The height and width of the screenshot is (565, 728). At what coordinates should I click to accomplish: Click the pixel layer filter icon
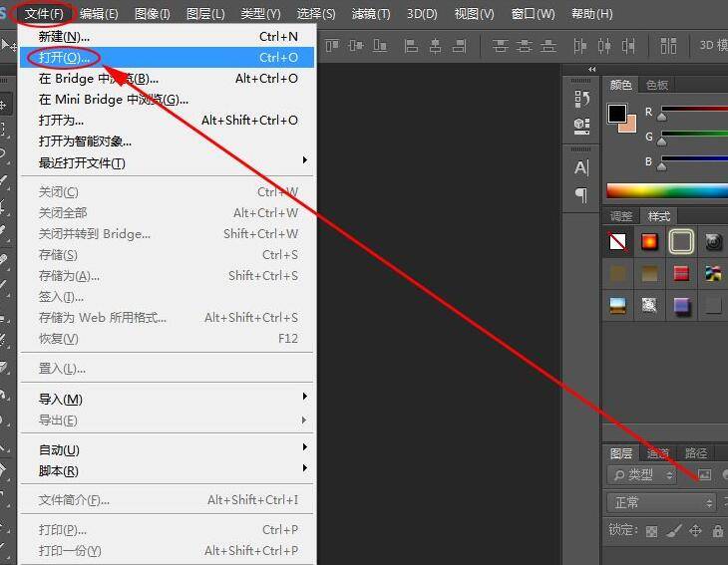tap(704, 474)
